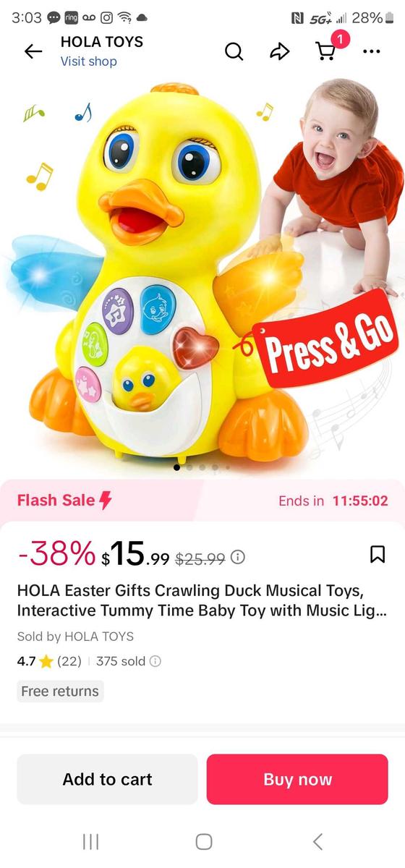
Task: Expand the truncated HOLA Easter Gifts title
Action: coord(202,600)
